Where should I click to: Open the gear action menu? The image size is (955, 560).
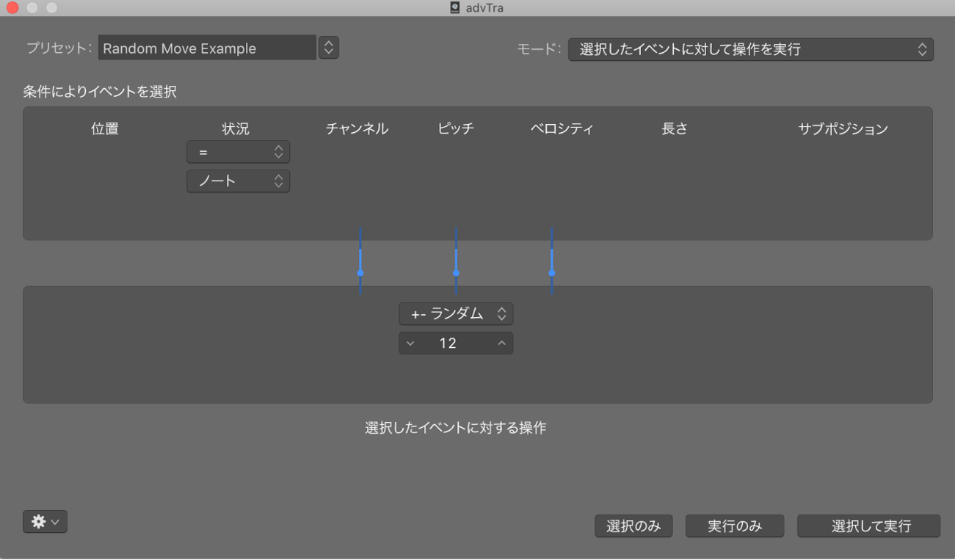point(45,522)
